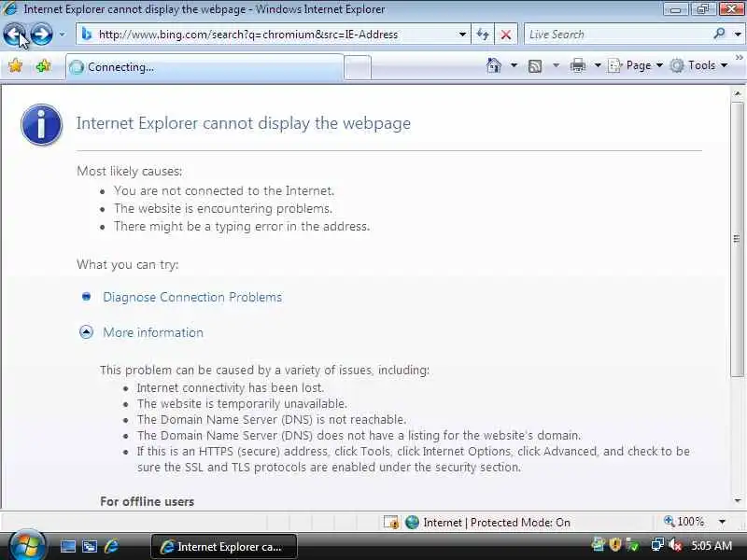Open the Feeds dropdown arrow
747x560 pixels.
pos(556,65)
